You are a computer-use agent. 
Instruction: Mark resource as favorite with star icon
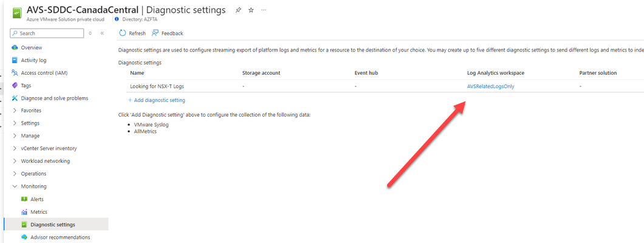pos(251,10)
